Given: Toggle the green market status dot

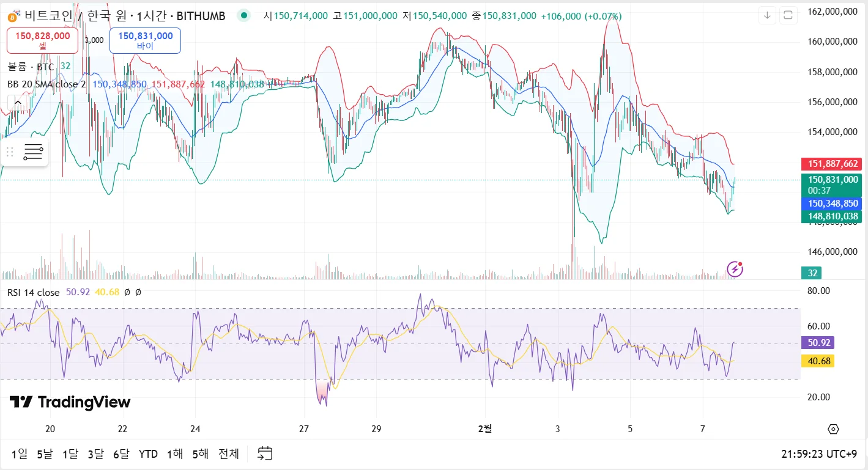Looking at the screenshot, I should point(244,16).
